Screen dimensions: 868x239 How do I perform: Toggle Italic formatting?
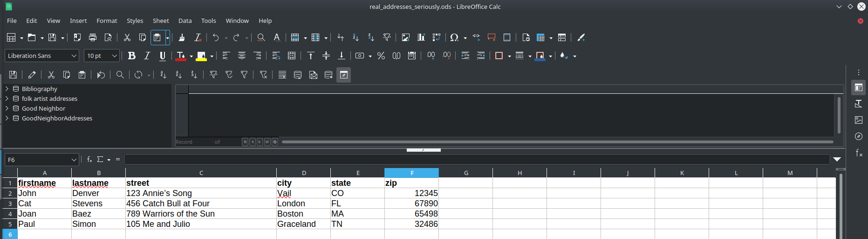[x=147, y=56]
